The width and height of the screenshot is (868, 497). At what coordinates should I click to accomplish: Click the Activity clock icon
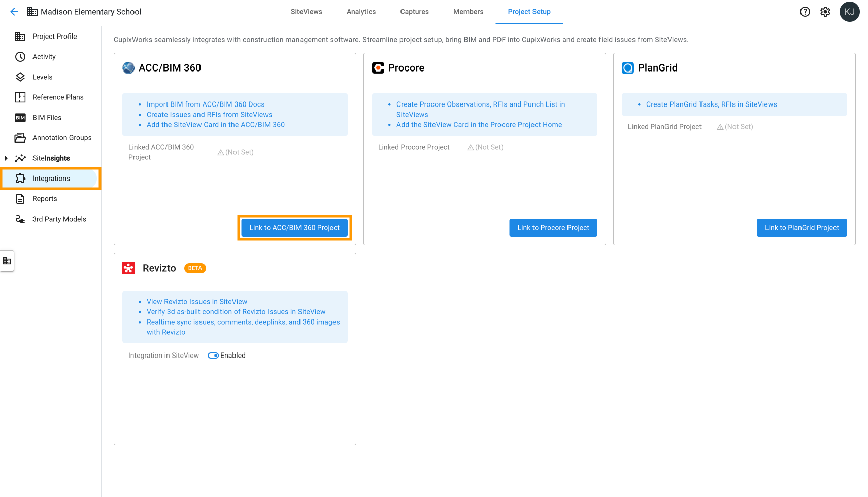tap(20, 57)
